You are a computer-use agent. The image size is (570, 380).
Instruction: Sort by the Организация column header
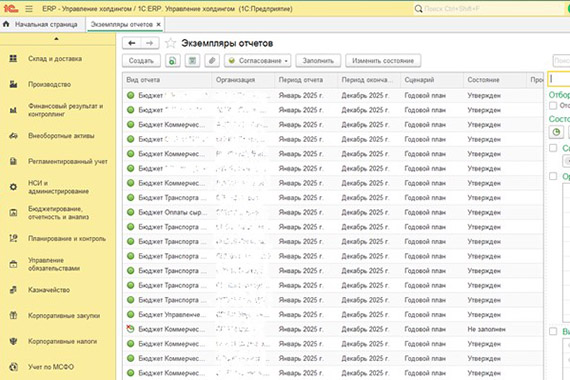coord(243,80)
